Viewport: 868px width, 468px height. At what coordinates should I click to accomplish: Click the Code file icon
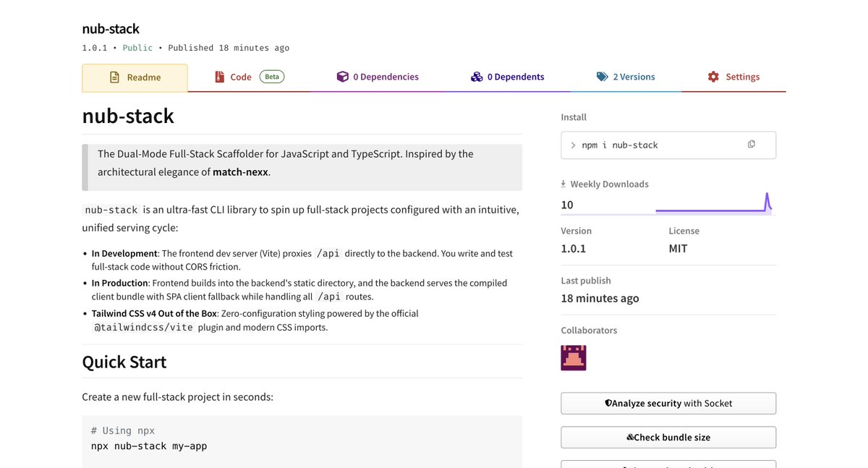pyautogui.click(x=219, y=77)
